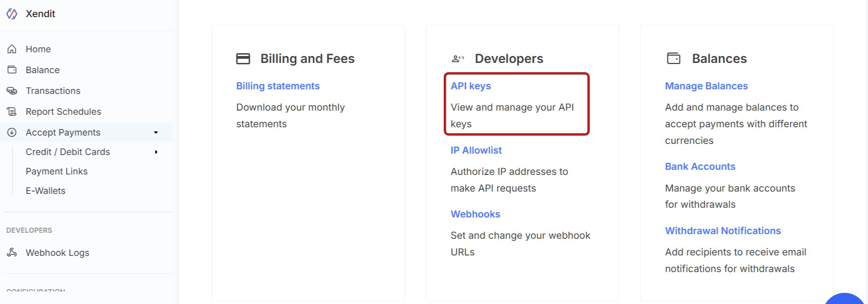Open E-Wallets submenu item
868x304 pixels.
[x=45, y=191]
